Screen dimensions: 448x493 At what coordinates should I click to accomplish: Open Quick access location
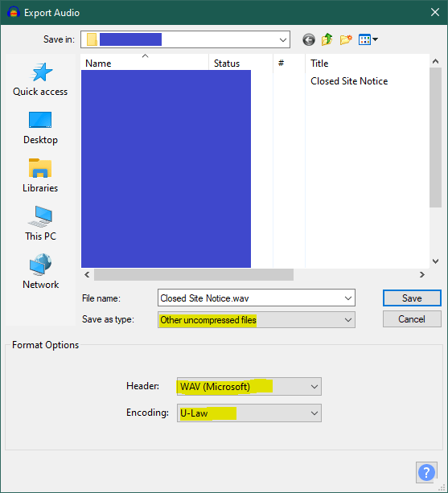(40, 80)
